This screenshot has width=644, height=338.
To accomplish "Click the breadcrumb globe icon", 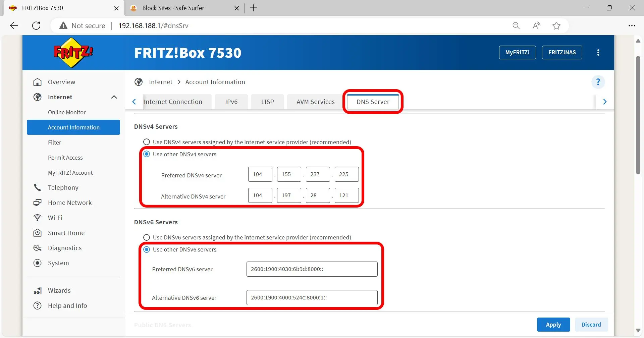I will coord(139,82).
